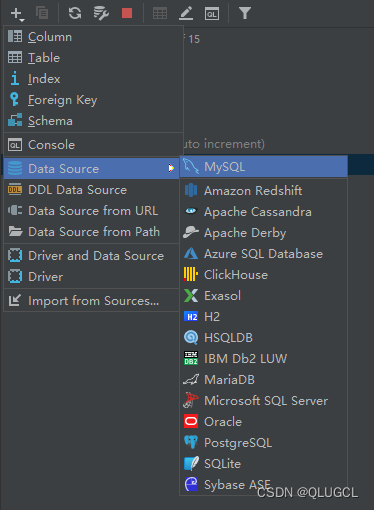Open the query console toolbar icon
The image size is (374, 510).
click(212, 14)
